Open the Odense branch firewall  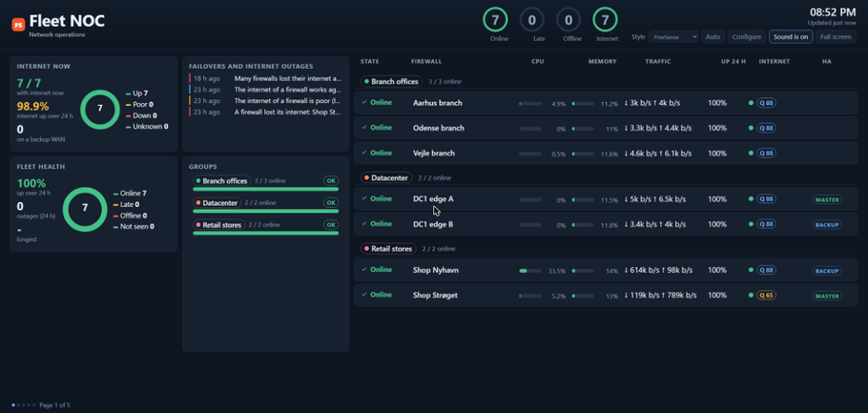(x=439, y=128)
